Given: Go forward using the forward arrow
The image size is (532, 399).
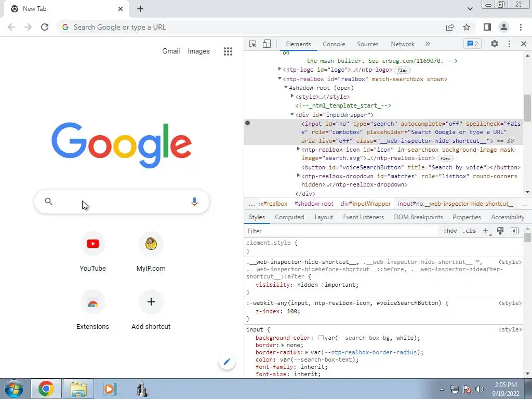Looking at the screenshot, I should [x=28, y=27].
